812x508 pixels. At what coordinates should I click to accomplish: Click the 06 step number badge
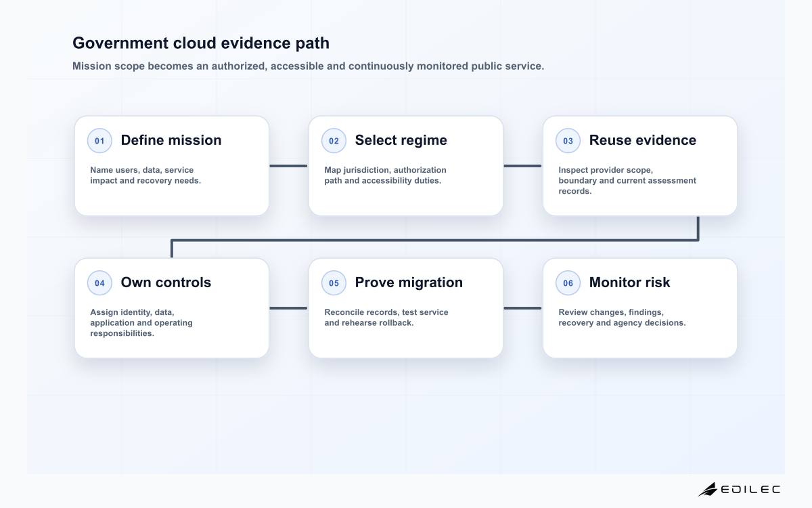[x=568, y=283]
